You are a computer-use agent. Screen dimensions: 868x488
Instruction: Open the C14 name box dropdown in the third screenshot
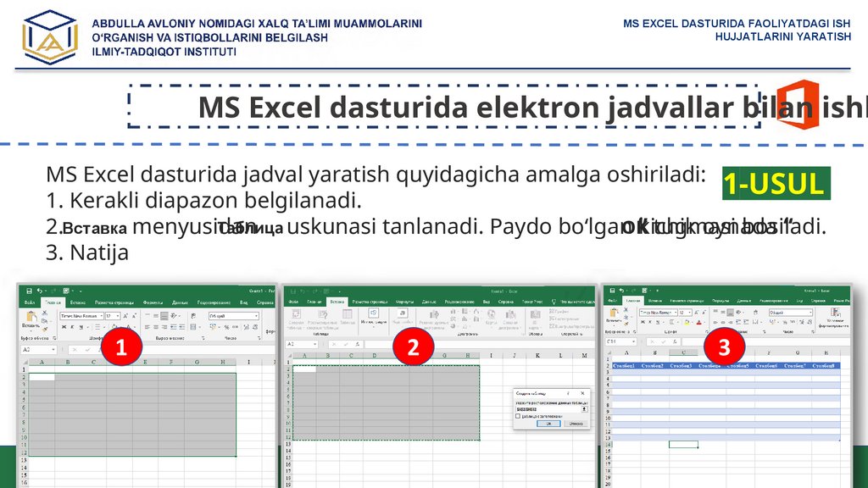(634, 342)
